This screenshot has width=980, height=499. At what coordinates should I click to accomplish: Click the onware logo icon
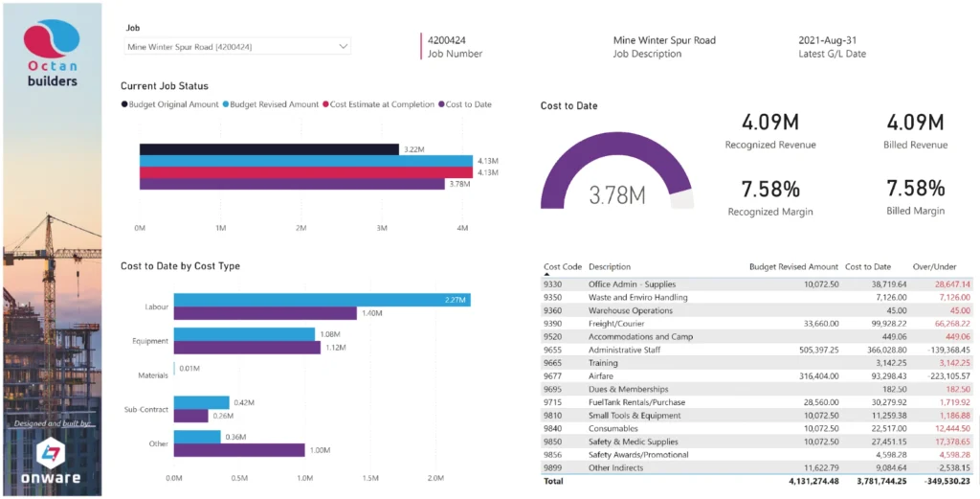click(52, 452)
